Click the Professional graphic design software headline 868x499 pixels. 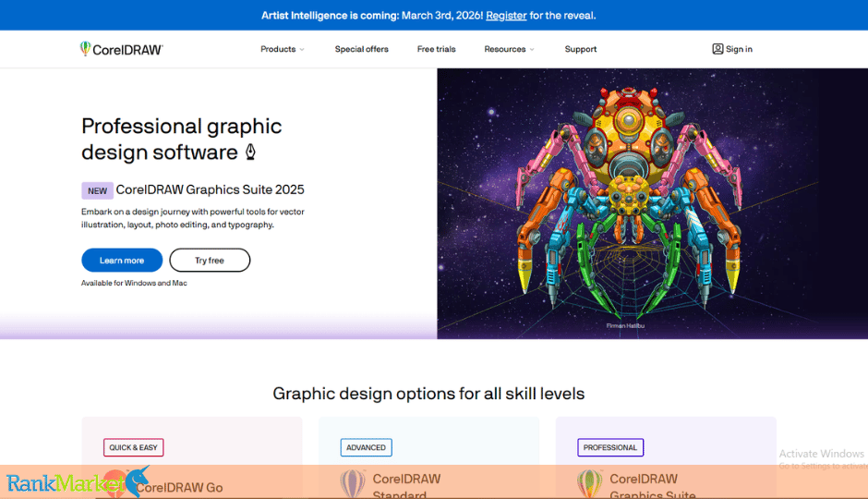coord(182,139)
